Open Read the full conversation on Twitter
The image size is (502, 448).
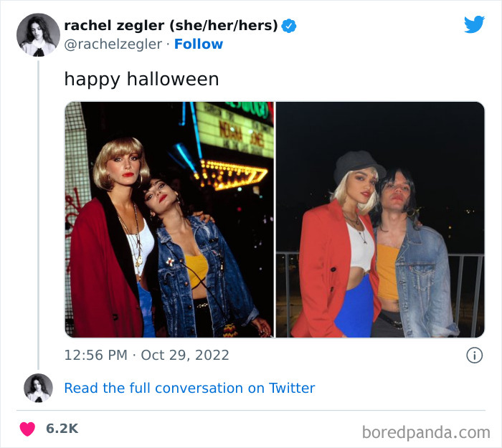click(189, 389)
